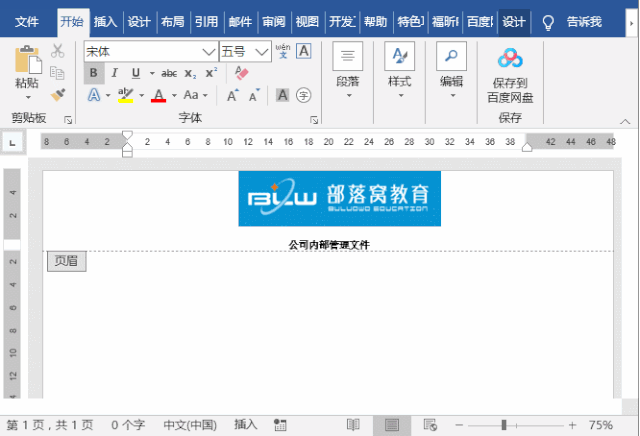Viewport: 640px width, 436px height.
Task: Click the Tell Me lightbulb icon
Action: pos(548,22)
